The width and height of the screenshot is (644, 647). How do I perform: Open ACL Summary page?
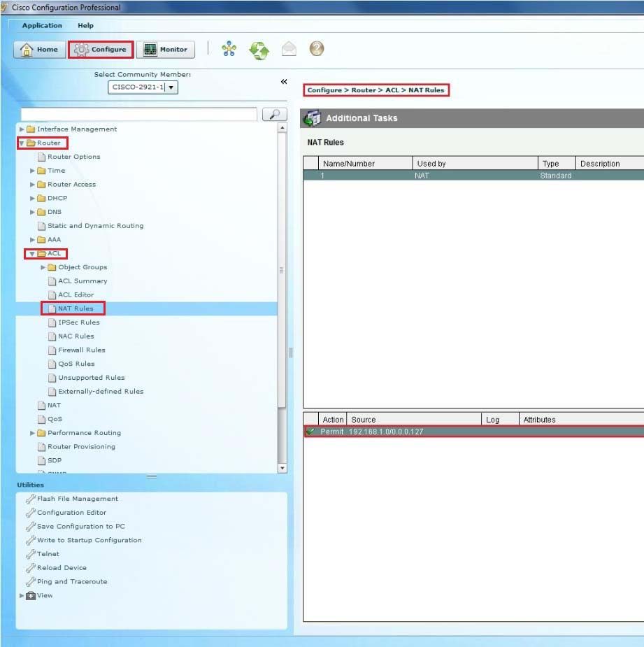tap(82, 281)
